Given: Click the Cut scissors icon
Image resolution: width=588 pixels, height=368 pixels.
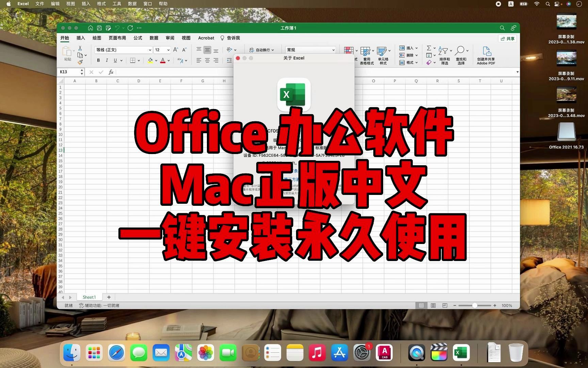Looking at the screenshot, I should coord(80,48).
